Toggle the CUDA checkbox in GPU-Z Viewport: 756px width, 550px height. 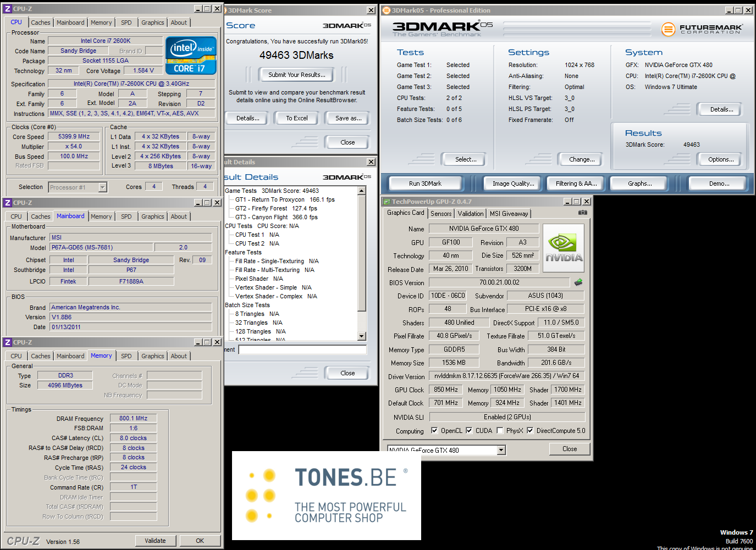click(469, 431)
